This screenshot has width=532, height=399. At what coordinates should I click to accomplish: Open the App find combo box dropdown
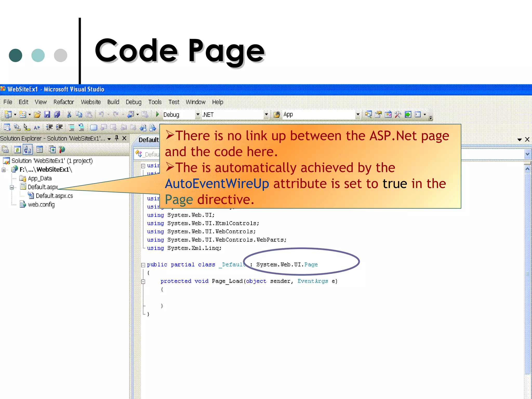point(358,115)
